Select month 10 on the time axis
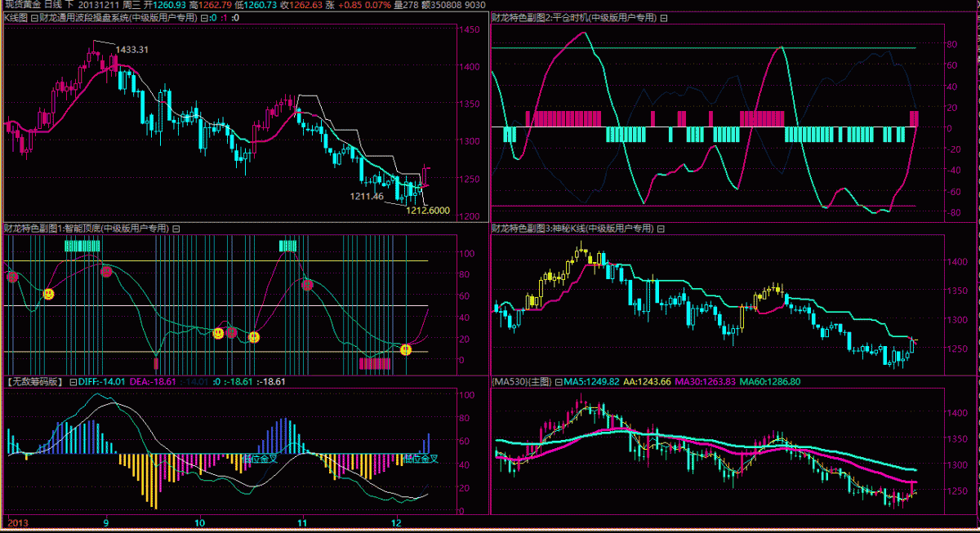Screen dimensions: 980x533 point(198,522)
